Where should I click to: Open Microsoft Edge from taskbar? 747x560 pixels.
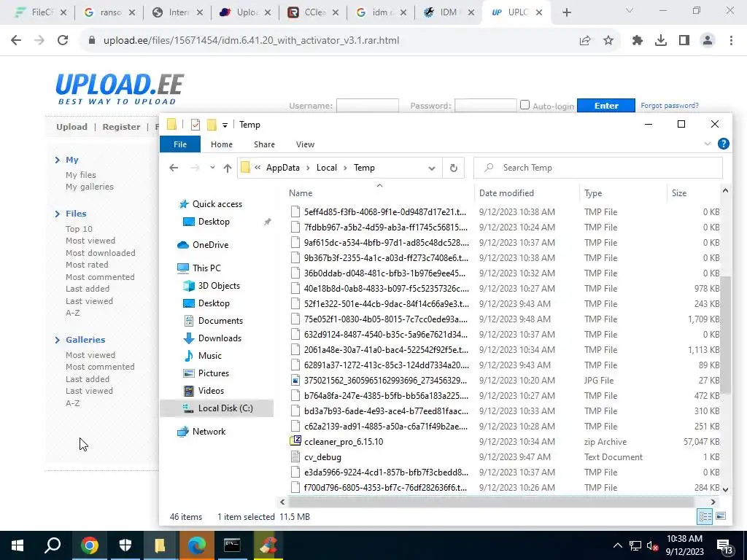coord(196,545)
